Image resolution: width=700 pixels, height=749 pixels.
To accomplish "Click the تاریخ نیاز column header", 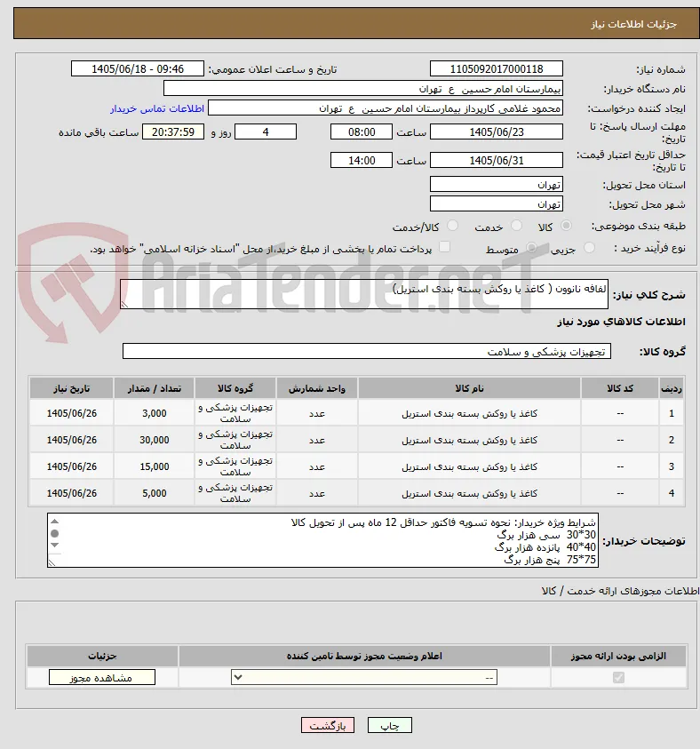I will click(71, 388).
